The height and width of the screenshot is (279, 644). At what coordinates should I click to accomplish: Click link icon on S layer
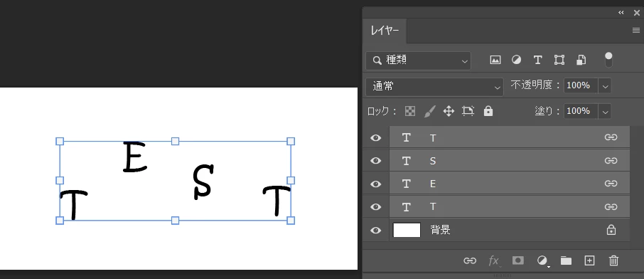point(611,160)
